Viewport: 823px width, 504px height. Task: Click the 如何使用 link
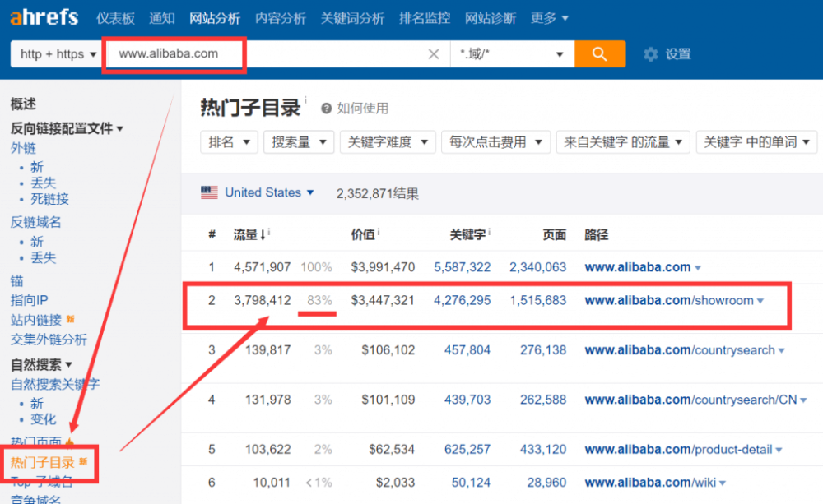tap(362, 107)
